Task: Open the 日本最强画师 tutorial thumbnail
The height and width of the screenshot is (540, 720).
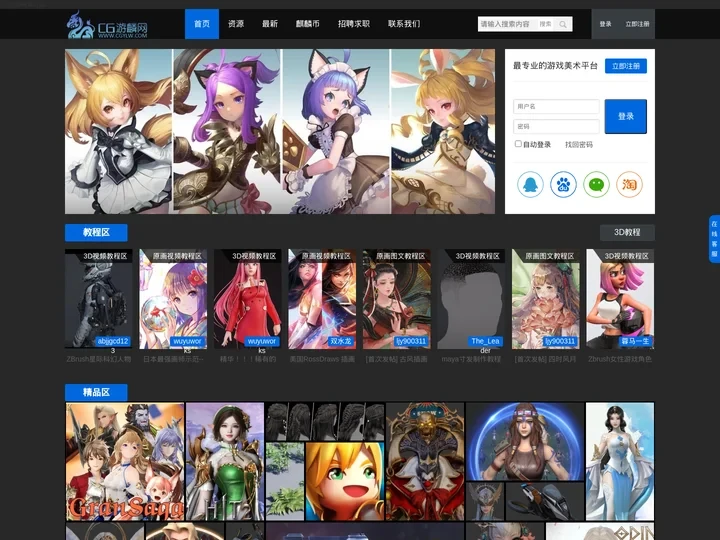Action: point(173,299)
